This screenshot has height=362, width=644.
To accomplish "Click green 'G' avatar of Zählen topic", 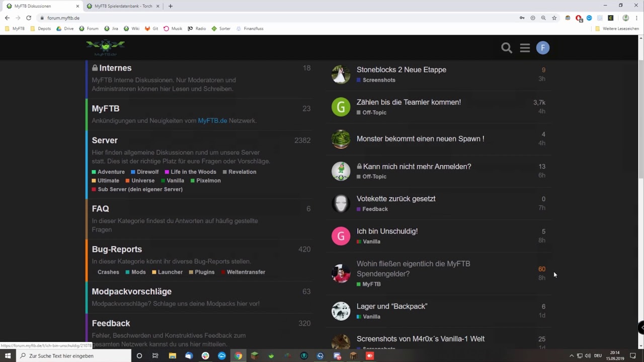I will [x=341, y=107].
